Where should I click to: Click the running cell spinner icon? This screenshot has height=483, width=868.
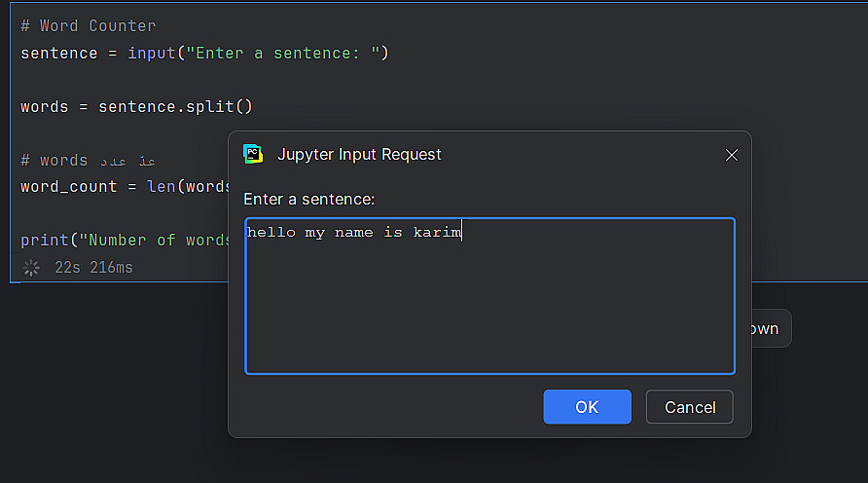click(x=31, y=267)
